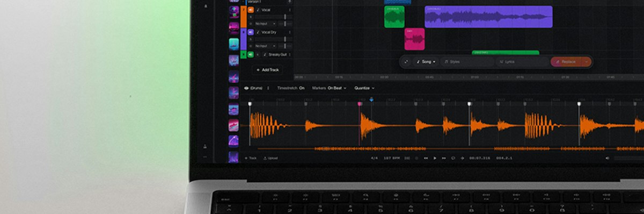Image resolution: width=644 pixels, height=214 pixels.
Task: Click the music note icon on Vocal track
Action: pos(258,10)
